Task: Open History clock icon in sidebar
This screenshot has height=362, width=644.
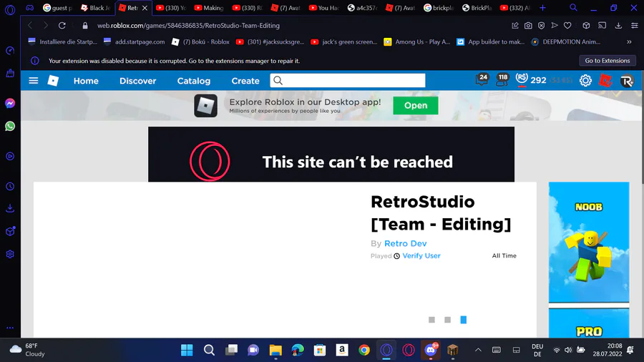Action: click(x=10, y=186)
